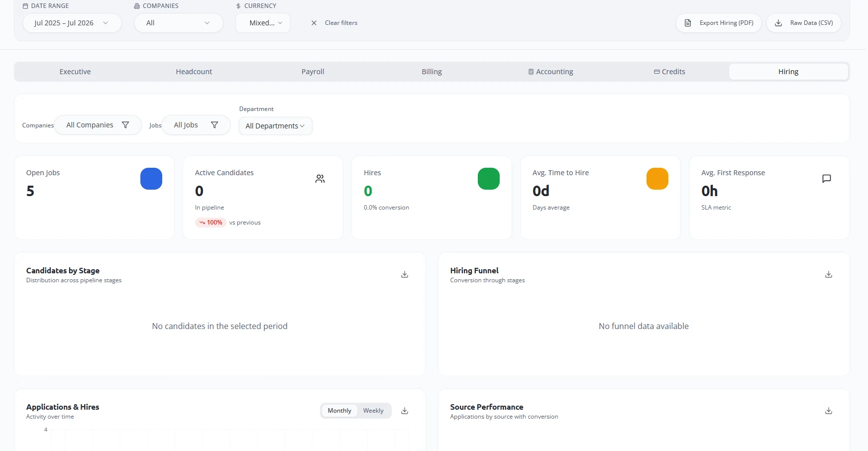
Task: Click the orange Avg. Time to Hire icon
Action: [x=657, y=179]
